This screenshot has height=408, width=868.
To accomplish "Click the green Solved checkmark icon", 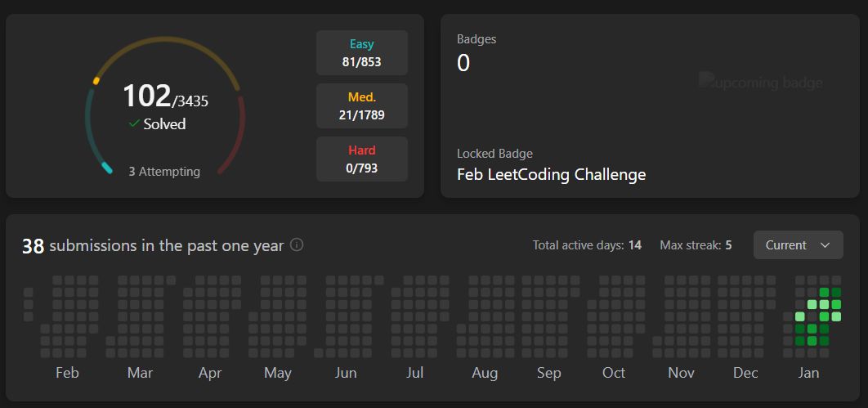I will pyautogui.click(x=133, y=124).
